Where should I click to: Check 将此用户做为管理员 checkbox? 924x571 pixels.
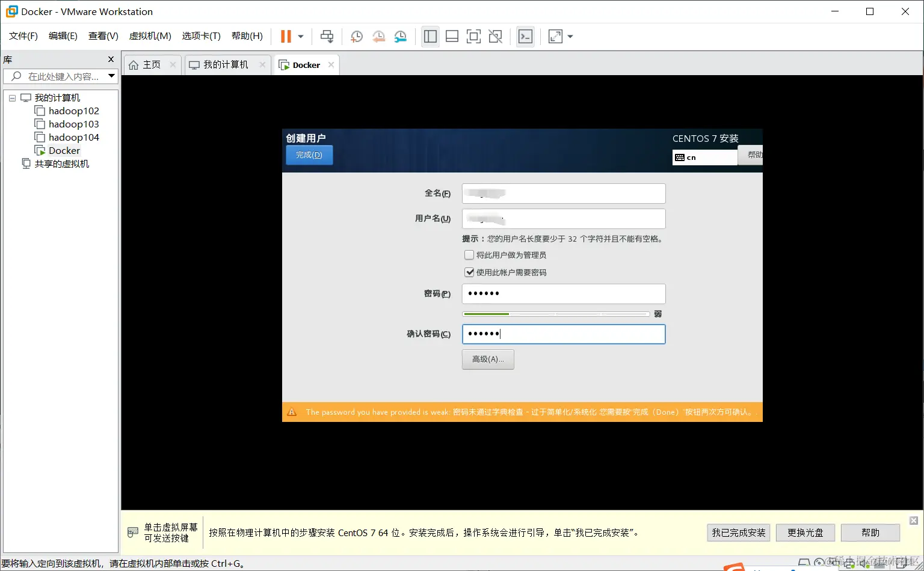[x=469, y=255]
